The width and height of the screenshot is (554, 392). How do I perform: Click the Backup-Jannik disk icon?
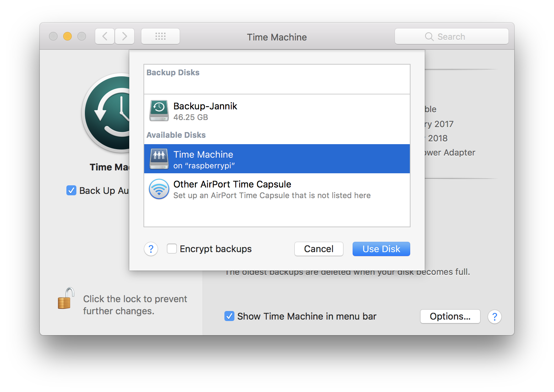coord(159,110)
